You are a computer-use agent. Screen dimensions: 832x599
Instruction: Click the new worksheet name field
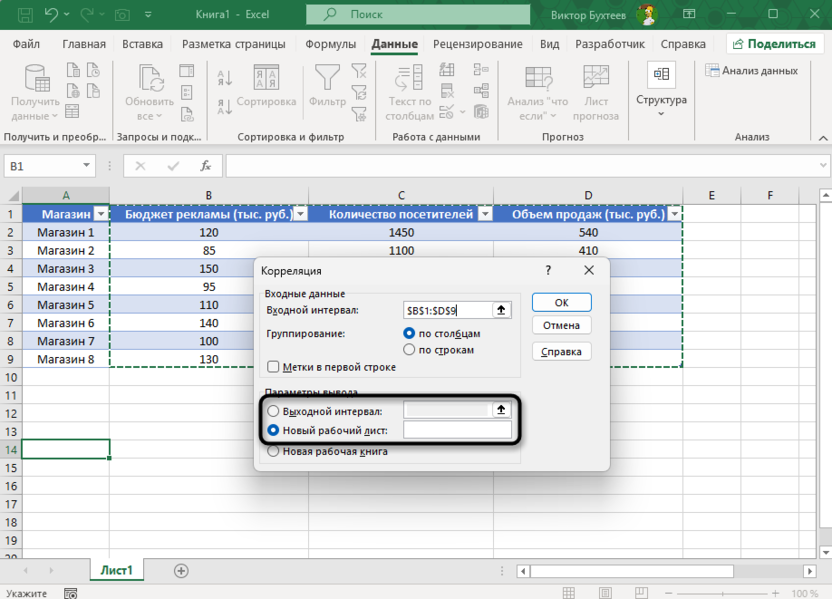(x=457, y=431)
